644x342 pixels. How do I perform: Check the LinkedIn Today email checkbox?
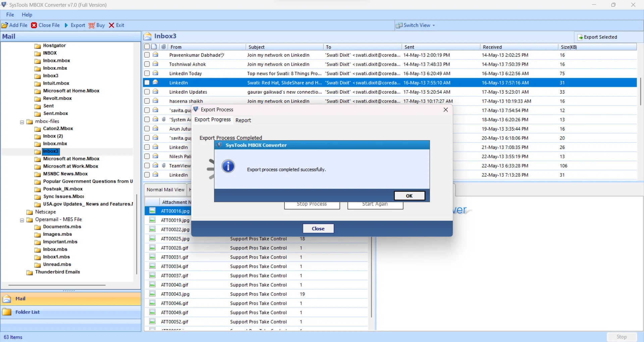pyautogui.click(x=147, y=73)
